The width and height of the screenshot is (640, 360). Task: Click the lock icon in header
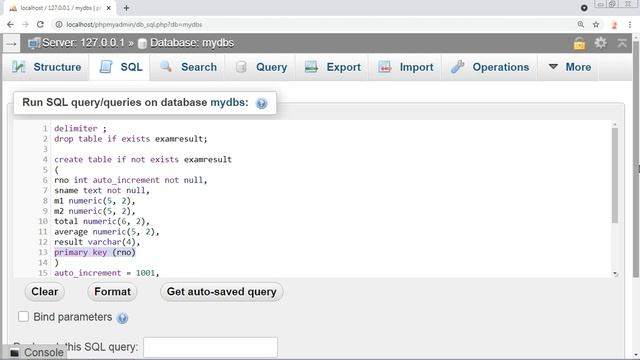click(580, 43)
